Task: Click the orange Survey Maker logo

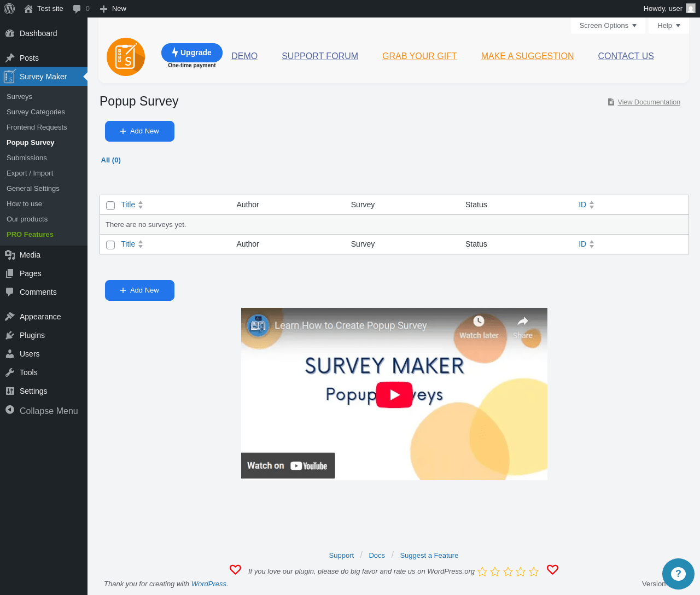Action: [126, 57]
